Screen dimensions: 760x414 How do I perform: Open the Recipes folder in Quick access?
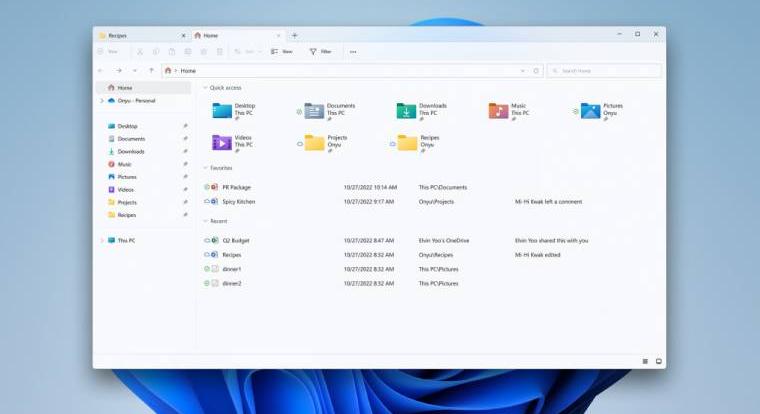coord(416,143)
